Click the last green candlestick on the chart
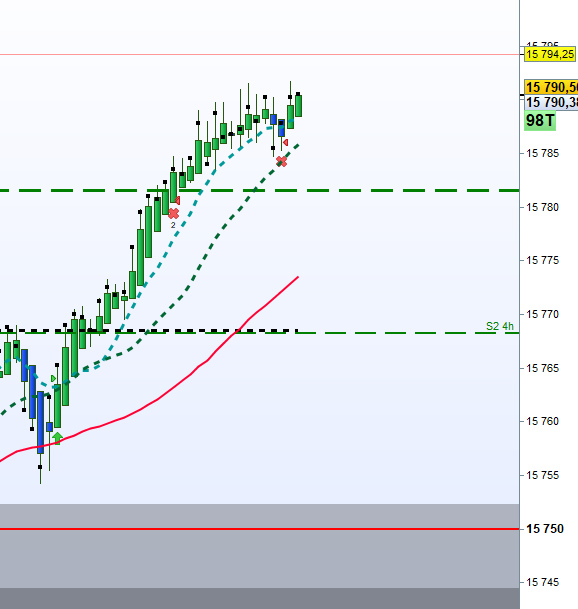 pyautogui.click(x=298, y=105)
